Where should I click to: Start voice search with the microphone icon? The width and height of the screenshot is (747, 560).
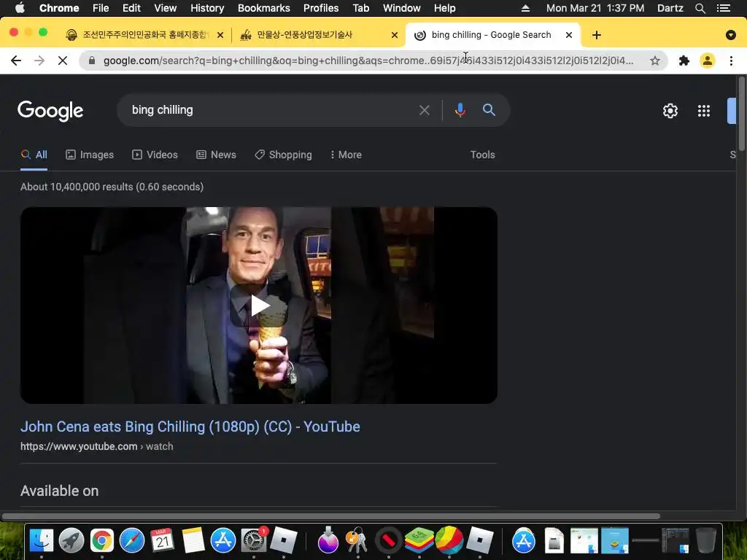coord(460,110)
